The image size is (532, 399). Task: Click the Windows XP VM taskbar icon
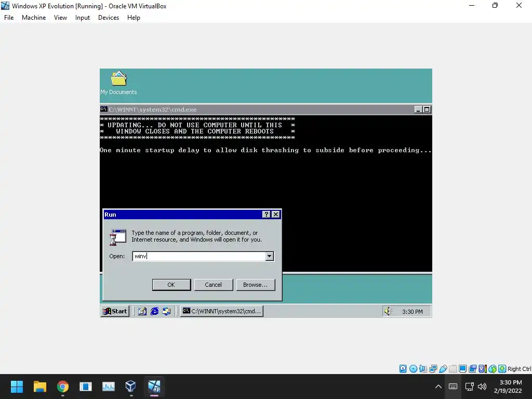[x=154, y=387]
